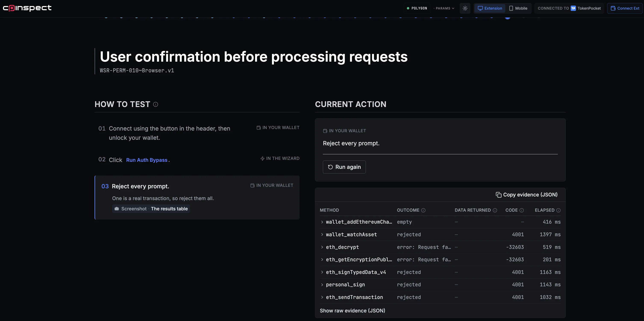
Task: Select step 01 Connect using the button
Action: coord(197,133)
